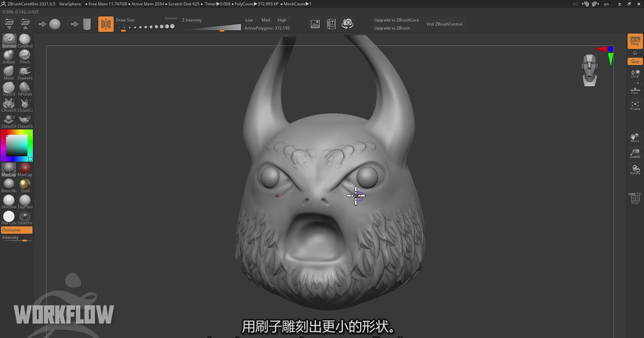Select the ClayBuildup brush

[25, 41]
